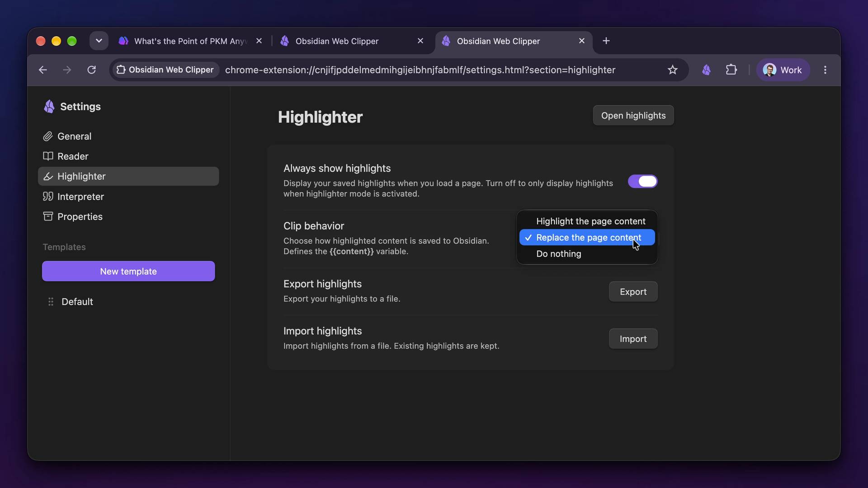Close the active Obsidian Web Clipper tab

coord(582,41)
